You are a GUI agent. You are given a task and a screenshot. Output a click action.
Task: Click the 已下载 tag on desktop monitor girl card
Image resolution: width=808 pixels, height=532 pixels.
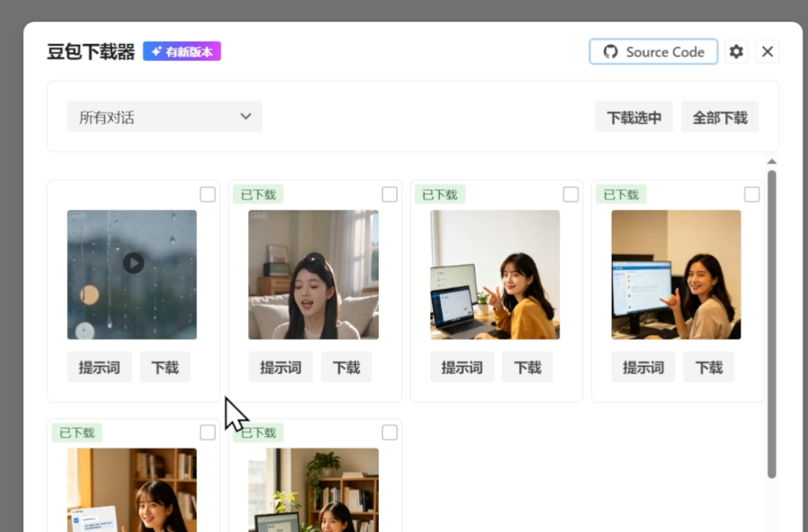(621, 195)
